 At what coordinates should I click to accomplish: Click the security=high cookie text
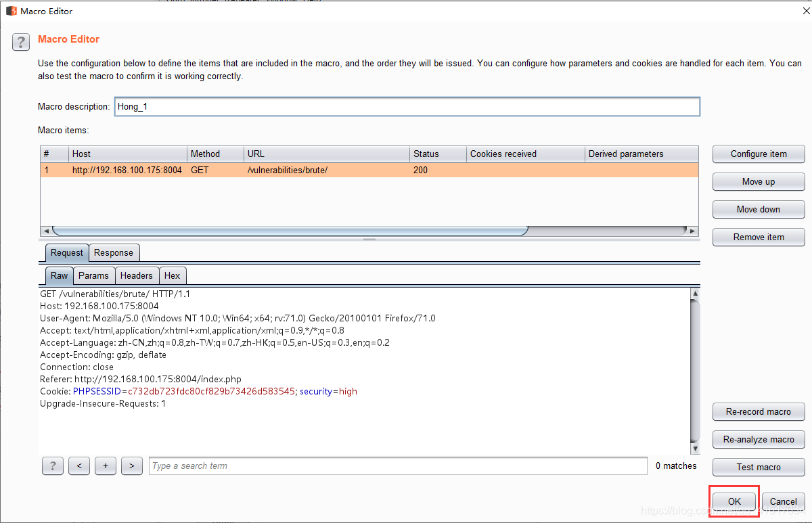328,391
